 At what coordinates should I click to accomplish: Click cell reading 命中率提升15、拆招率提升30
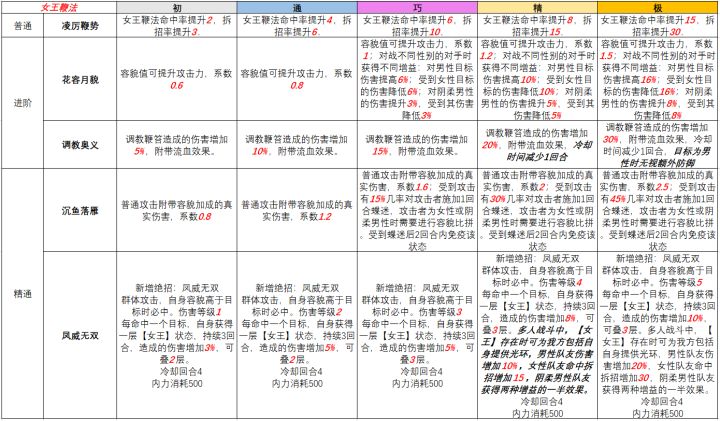(658, 25)
